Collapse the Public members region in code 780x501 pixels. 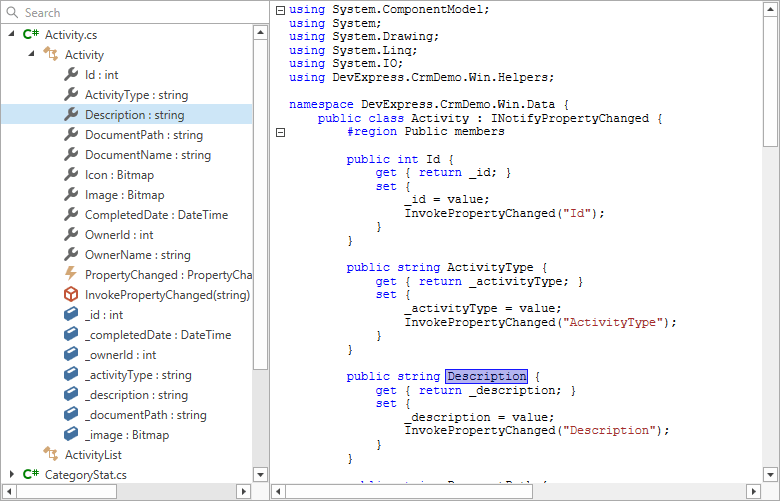(281, 132)
